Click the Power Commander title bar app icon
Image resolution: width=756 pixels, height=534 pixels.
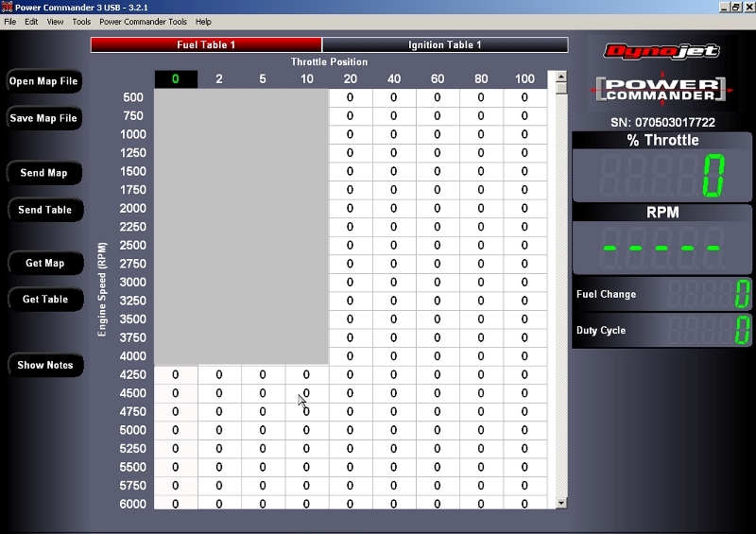pos(7,7)
